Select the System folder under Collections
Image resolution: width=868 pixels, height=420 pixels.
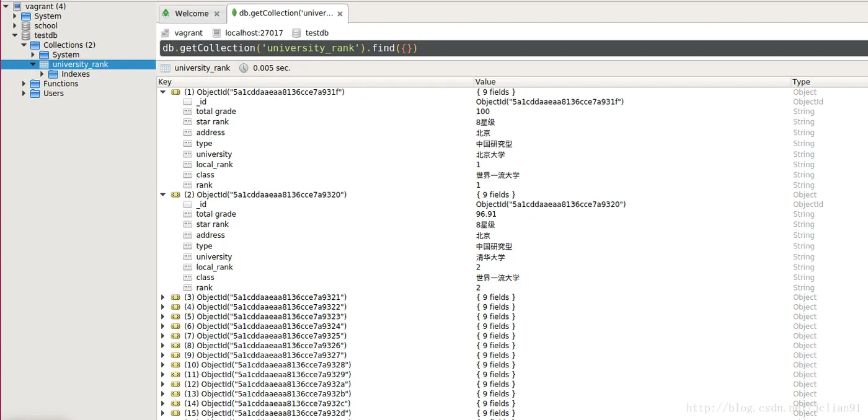(x=66, y=55)
